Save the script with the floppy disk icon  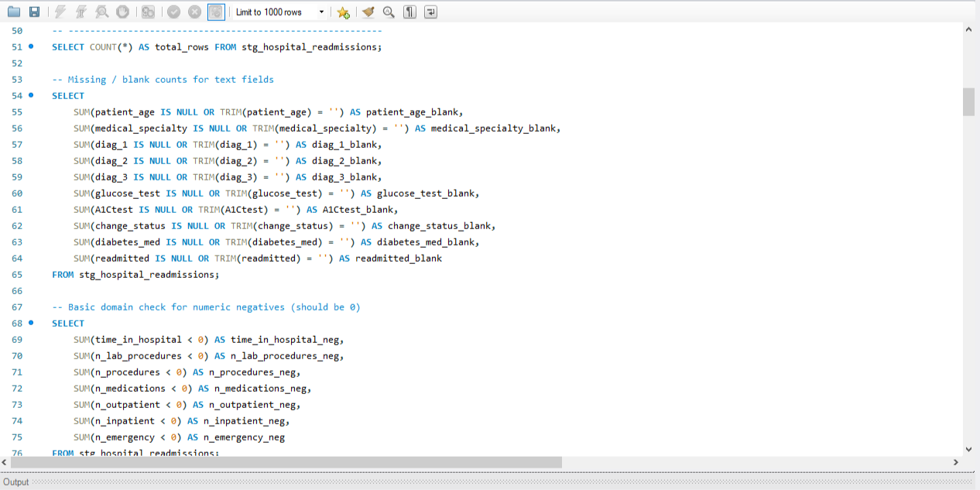click(34, 12)
